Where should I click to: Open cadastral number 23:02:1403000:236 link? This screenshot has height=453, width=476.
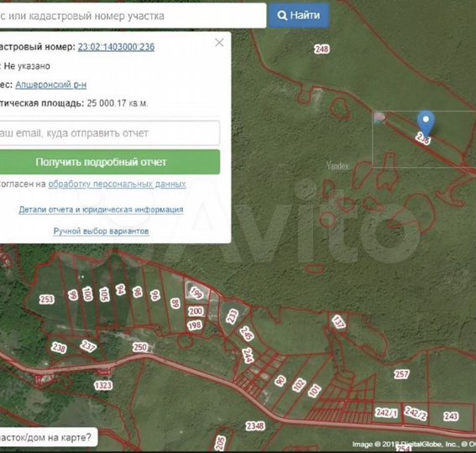point(116,47)
